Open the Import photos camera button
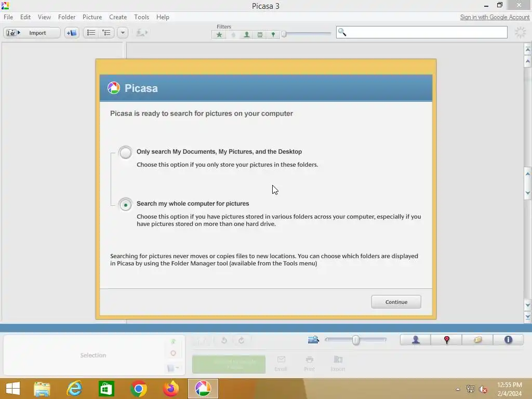 (32, 33)
